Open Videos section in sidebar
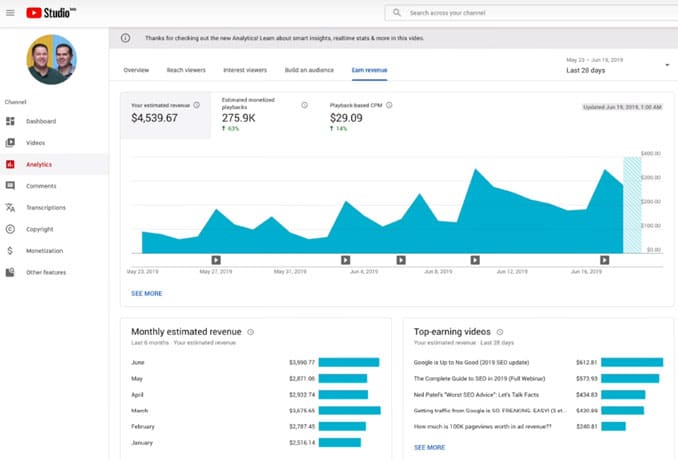The width and height of the screenshot is (678, 460). (35, 143)
